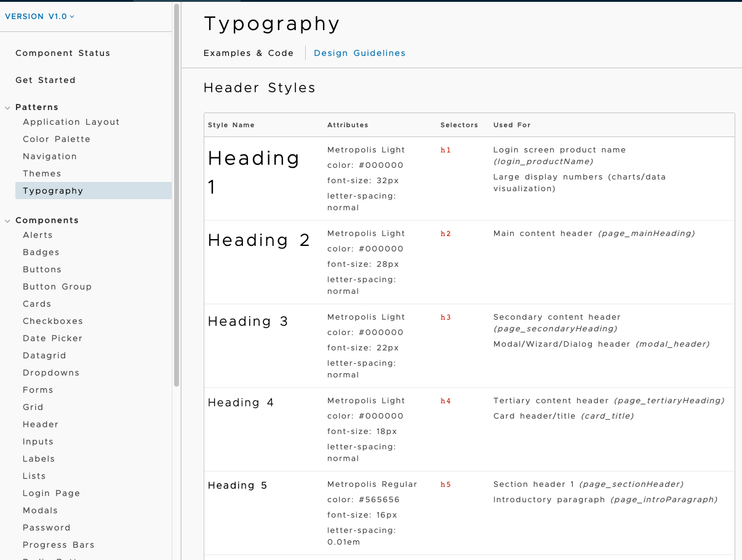The height and width of the screenshot is (560, 742).
Task: Click the Introductory paragraph description
Action: [x=605, y=500]
